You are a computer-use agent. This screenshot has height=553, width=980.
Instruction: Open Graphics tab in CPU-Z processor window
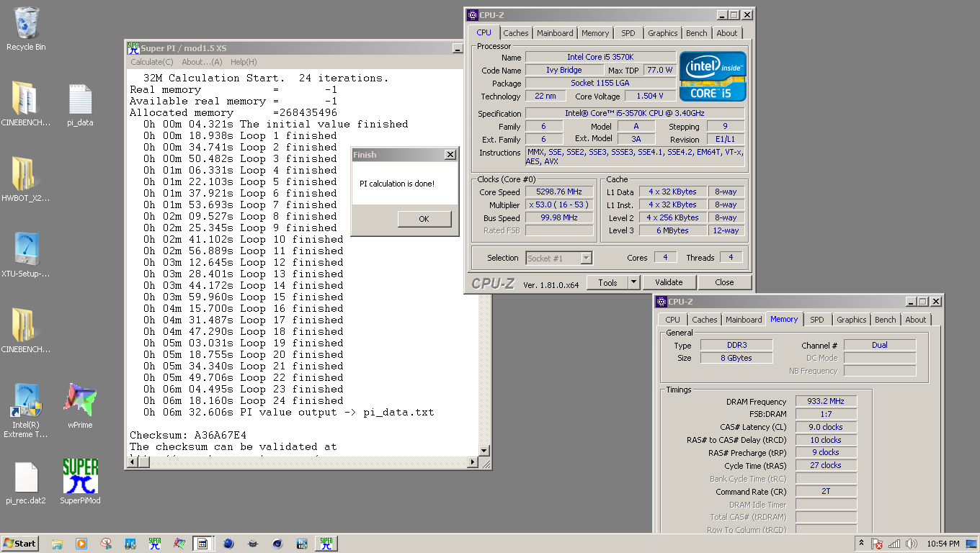pos(662,33)
